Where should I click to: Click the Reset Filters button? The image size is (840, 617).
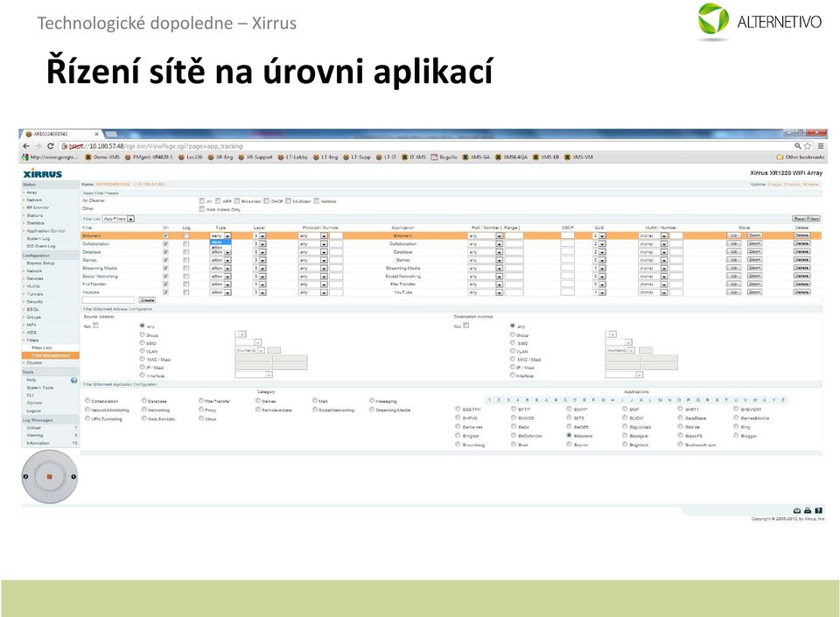(x=806, y=219)
